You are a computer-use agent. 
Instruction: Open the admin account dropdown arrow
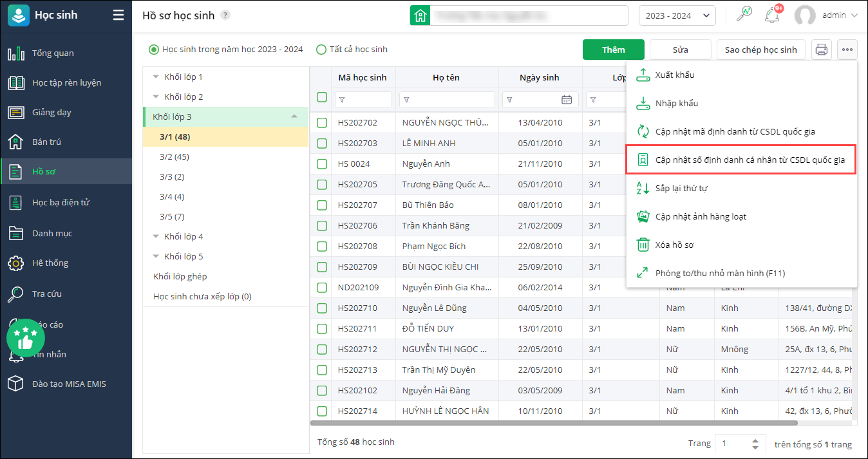pos(854,15)
